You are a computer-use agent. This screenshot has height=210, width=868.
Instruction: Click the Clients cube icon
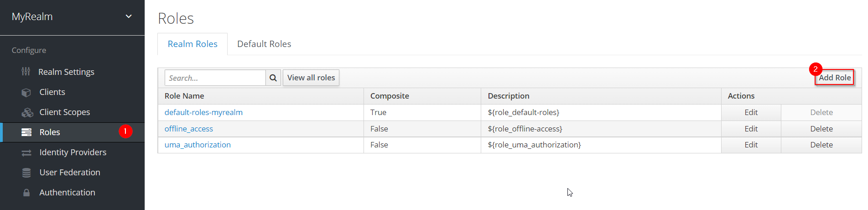[26, 92]
